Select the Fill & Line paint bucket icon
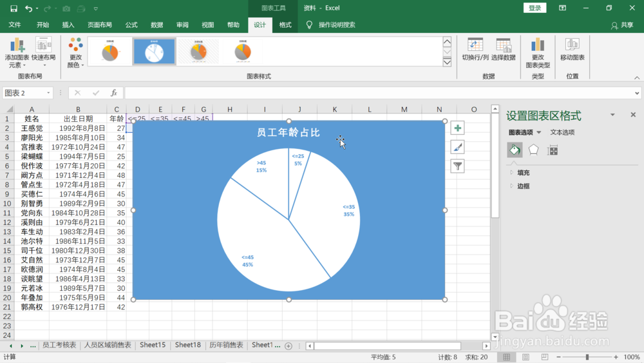644x363 pixels. [515, 150]
